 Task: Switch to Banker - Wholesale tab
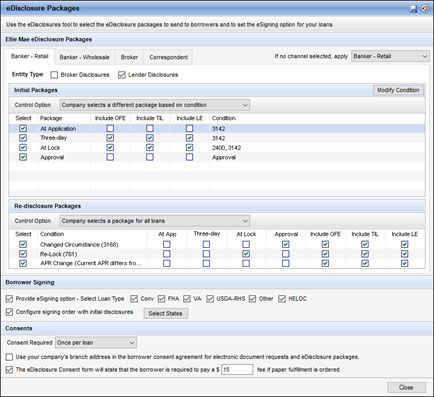tap(84, 57)
